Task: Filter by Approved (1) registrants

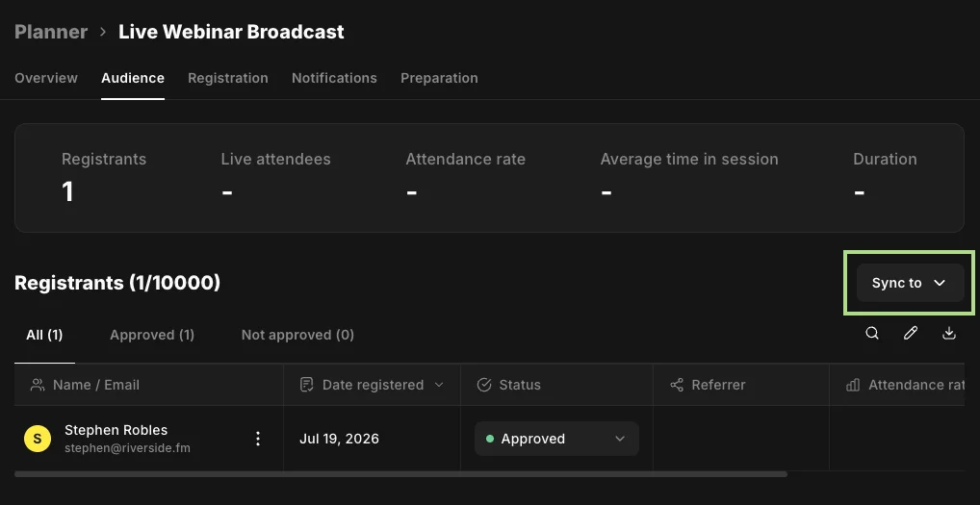Action: click(x=152, y=335)
